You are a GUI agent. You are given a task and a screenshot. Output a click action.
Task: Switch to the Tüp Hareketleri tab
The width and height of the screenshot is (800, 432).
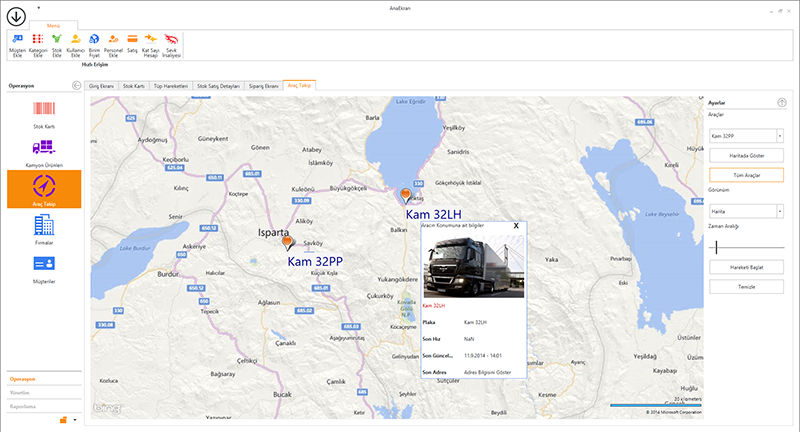tap(171, 86)
